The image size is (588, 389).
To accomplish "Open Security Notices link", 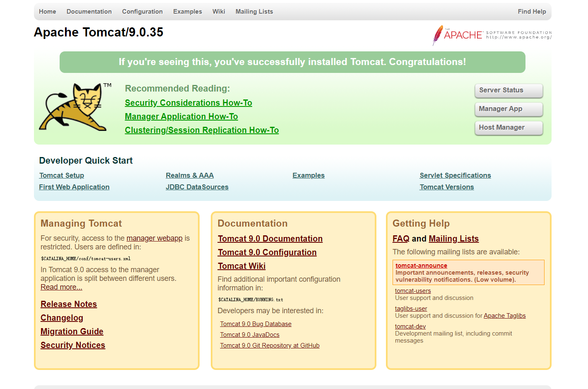I will coord(73,345).
